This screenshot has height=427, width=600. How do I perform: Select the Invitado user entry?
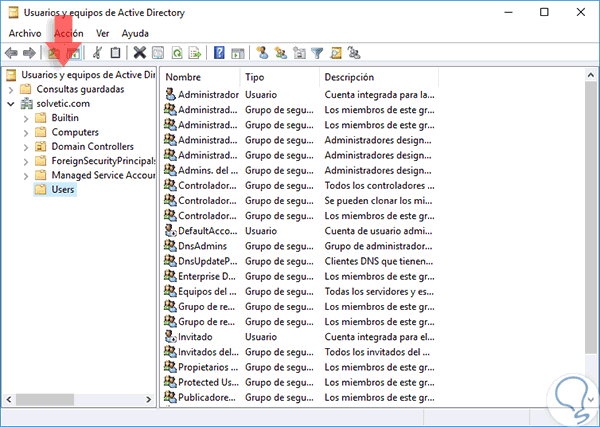coord(194,337)
